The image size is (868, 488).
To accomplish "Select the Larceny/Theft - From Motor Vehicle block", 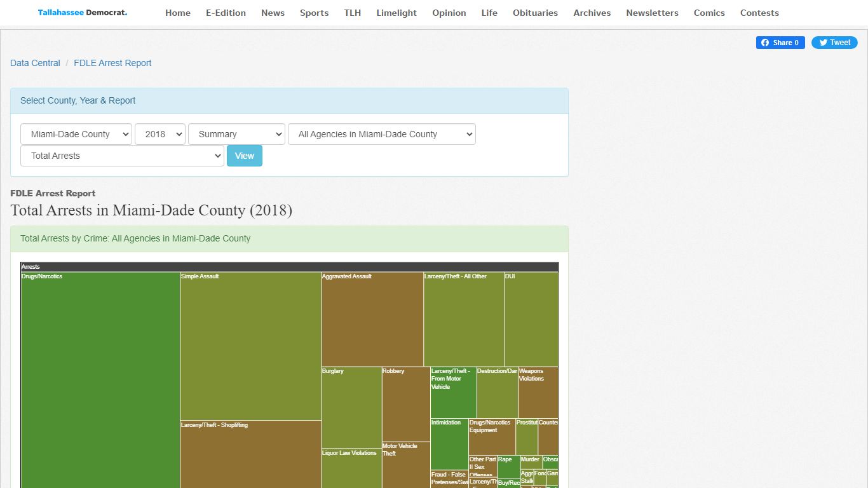I will tap(454, 393).
